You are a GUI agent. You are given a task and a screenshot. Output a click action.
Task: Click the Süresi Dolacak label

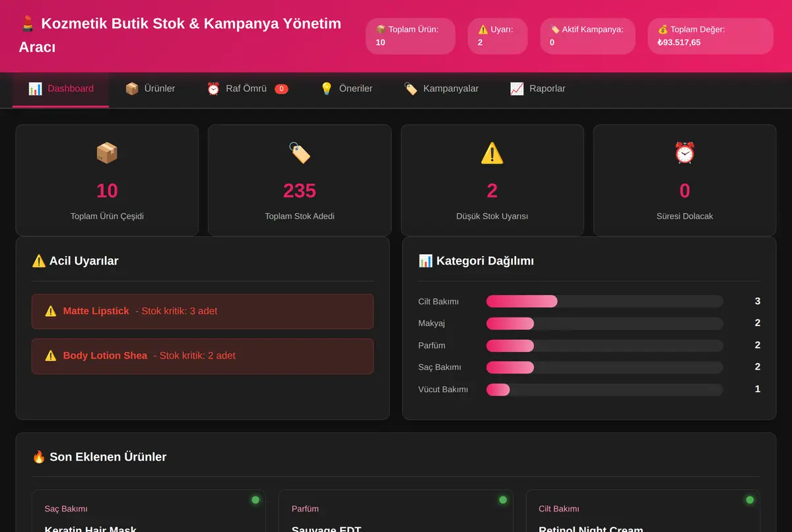[x=685, y=216]
